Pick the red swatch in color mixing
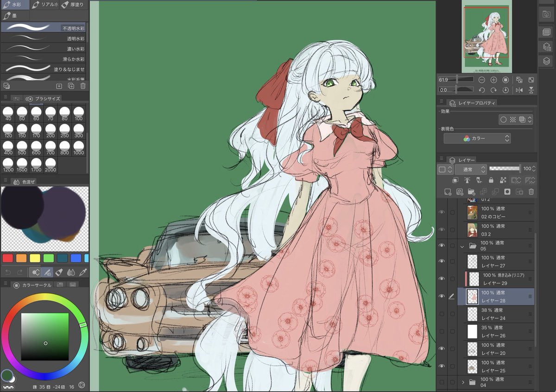 8,258
